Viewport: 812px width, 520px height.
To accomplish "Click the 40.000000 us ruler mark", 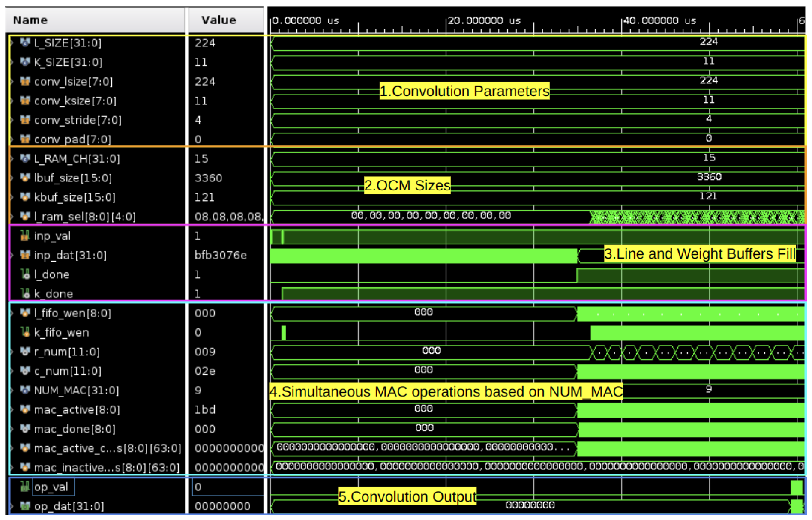I will click(659, 21).
